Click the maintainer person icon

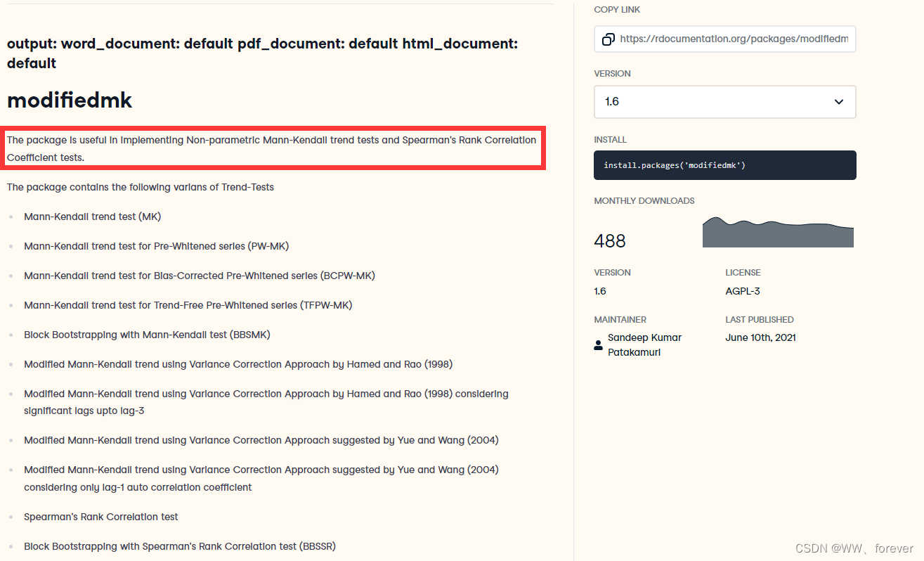[x=599, y=345]
